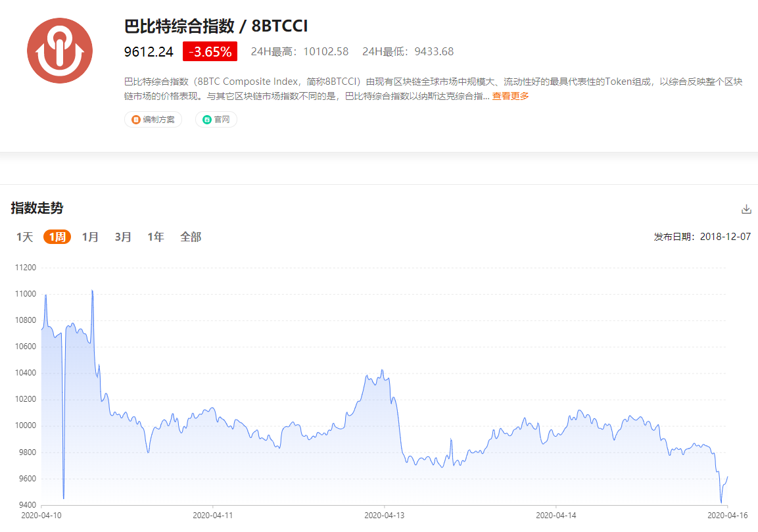Show 全部 full history range

point(191,237)
